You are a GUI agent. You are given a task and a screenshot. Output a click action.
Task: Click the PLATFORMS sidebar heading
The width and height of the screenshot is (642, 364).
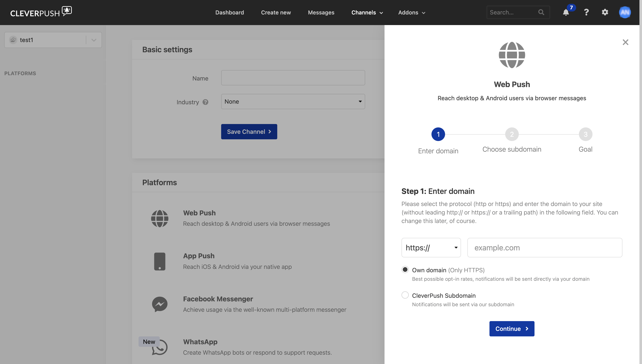click(20, 73)
